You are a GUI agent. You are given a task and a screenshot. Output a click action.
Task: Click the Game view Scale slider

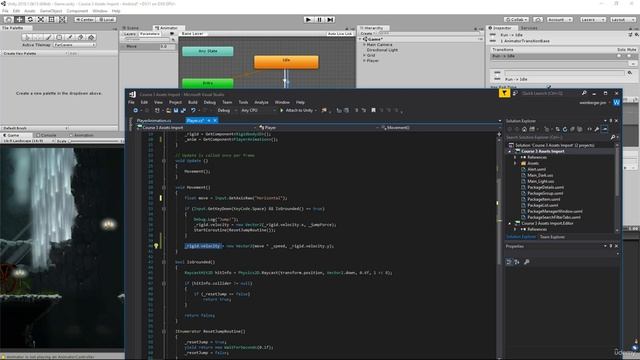[93, 141]
